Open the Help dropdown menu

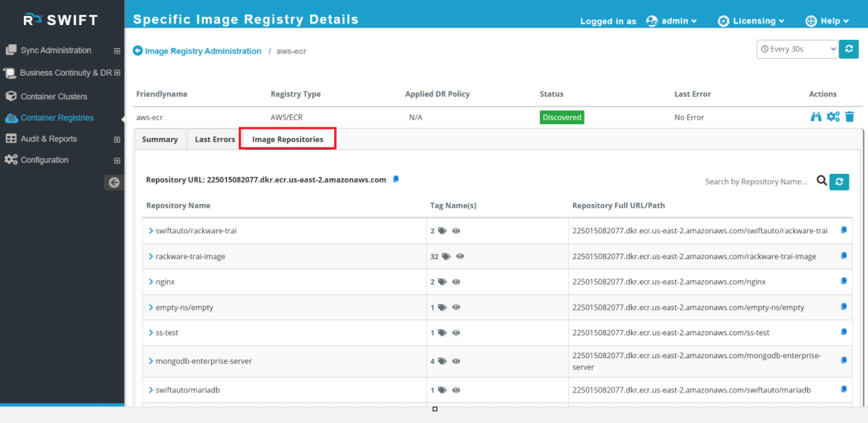point(828,21)
